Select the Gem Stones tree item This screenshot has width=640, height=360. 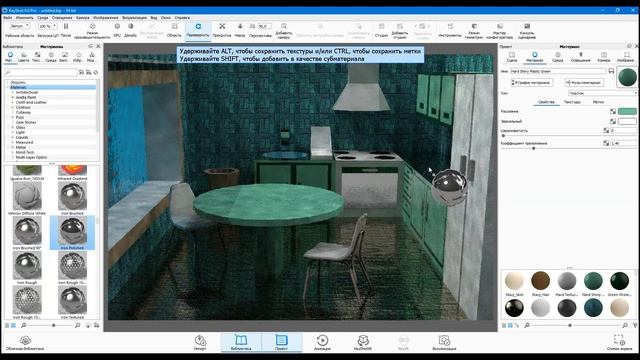[26, 122]
